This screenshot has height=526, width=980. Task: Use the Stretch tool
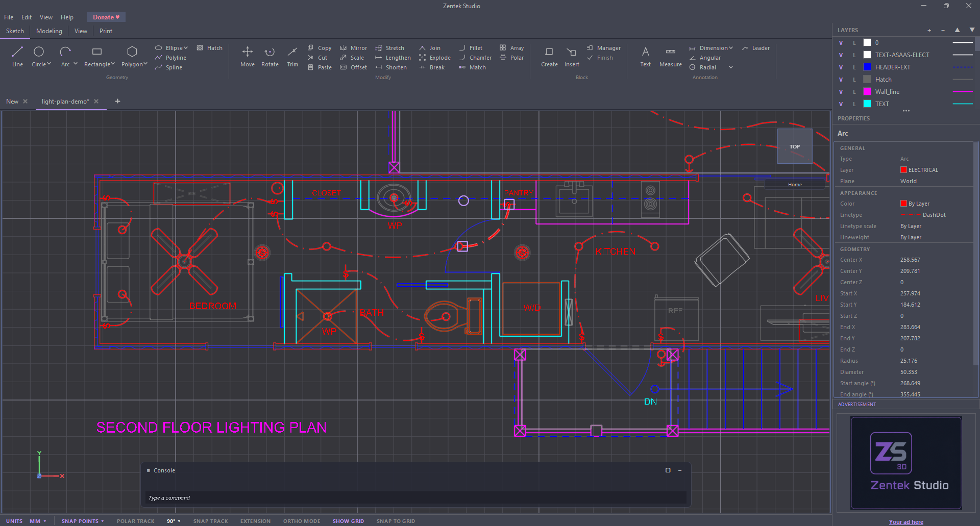click(389, 48)
